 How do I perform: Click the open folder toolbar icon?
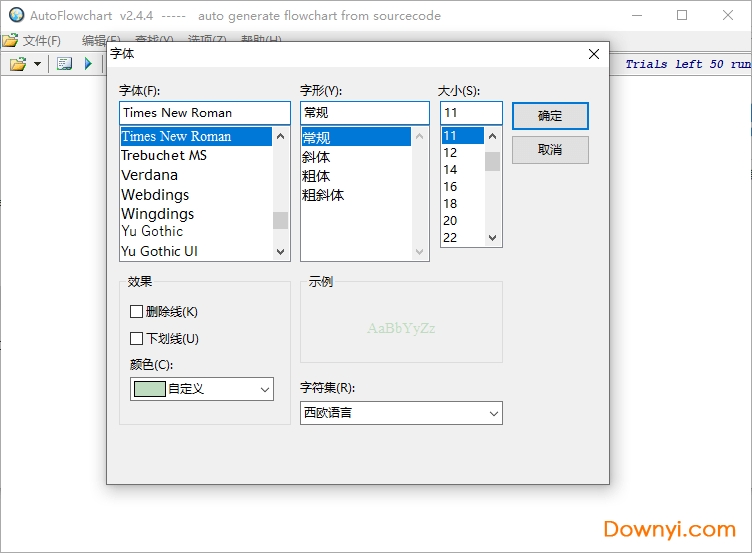18,64
